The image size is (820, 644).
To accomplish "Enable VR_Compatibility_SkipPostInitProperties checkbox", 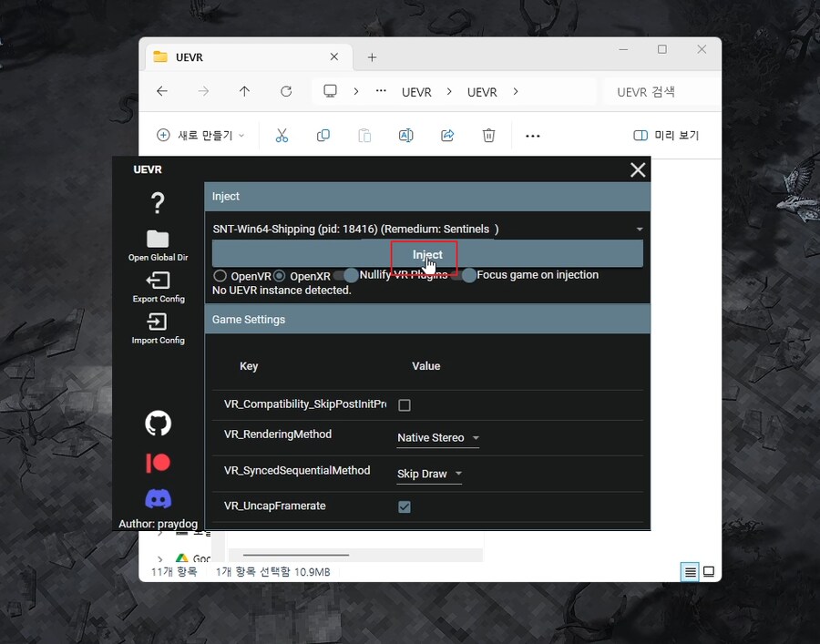I will point(405,405).
